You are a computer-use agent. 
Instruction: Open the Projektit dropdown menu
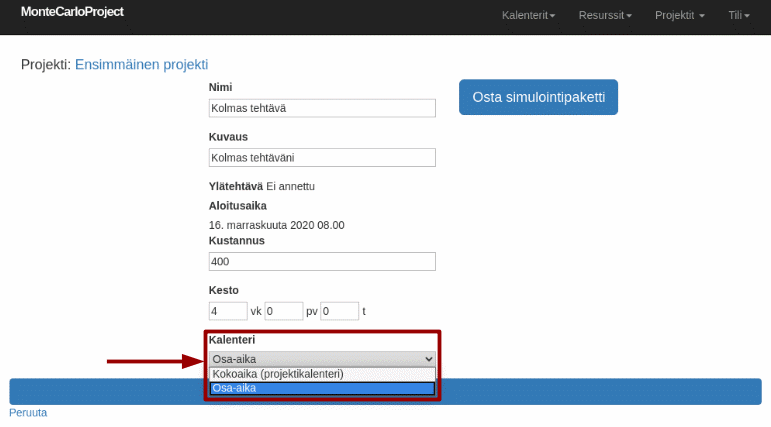[x=679, y=16]
